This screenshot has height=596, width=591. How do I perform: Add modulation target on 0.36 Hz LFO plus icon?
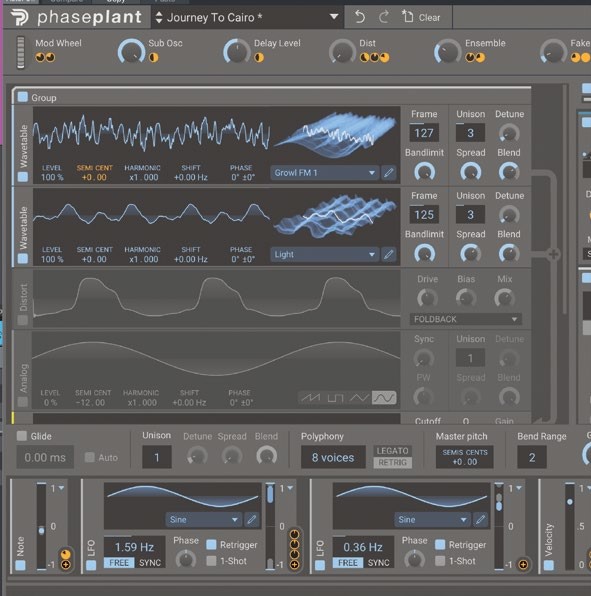click(523, 564)
